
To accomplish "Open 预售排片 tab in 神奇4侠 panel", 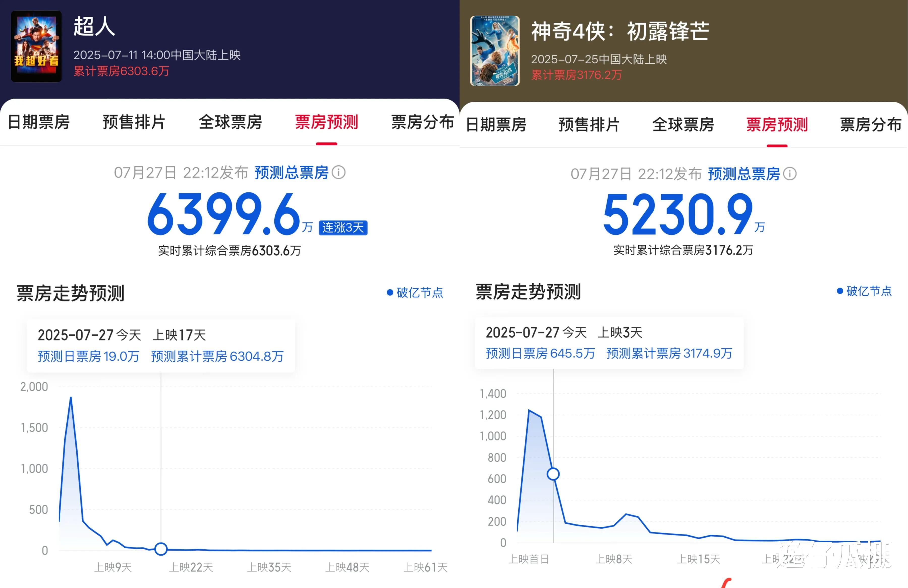I will click(x=589, y=125).
